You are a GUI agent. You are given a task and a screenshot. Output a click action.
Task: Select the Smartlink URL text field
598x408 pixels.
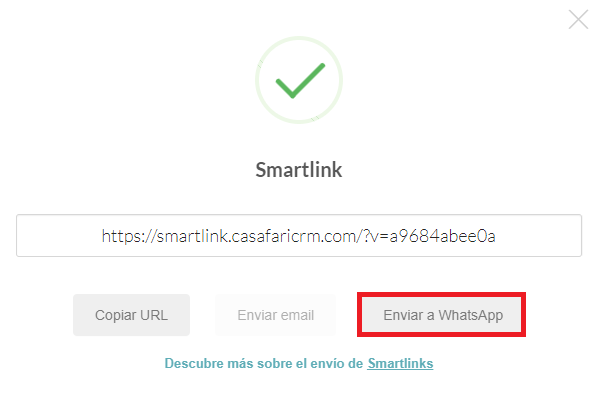point(299,235)
